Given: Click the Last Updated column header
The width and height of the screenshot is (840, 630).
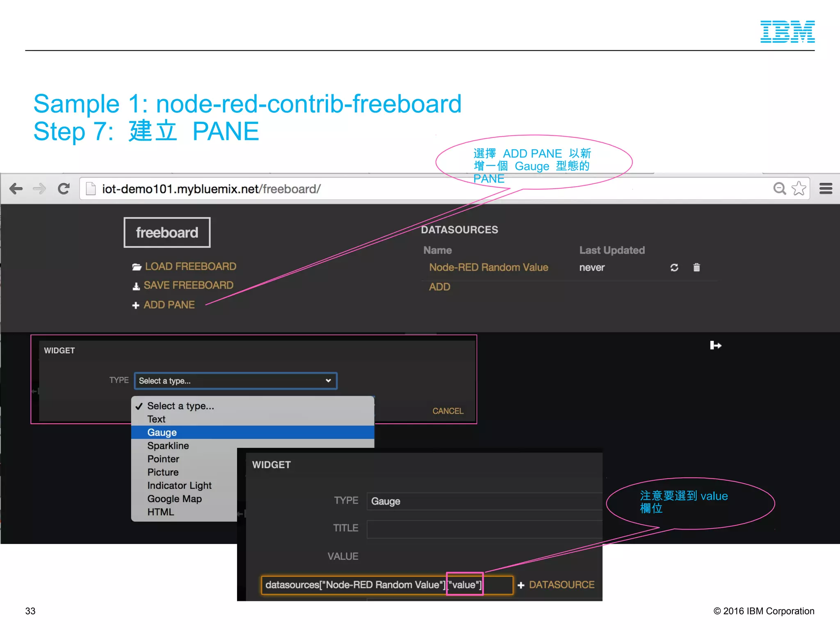Looking at the screenshot, I should click(612, 250).
